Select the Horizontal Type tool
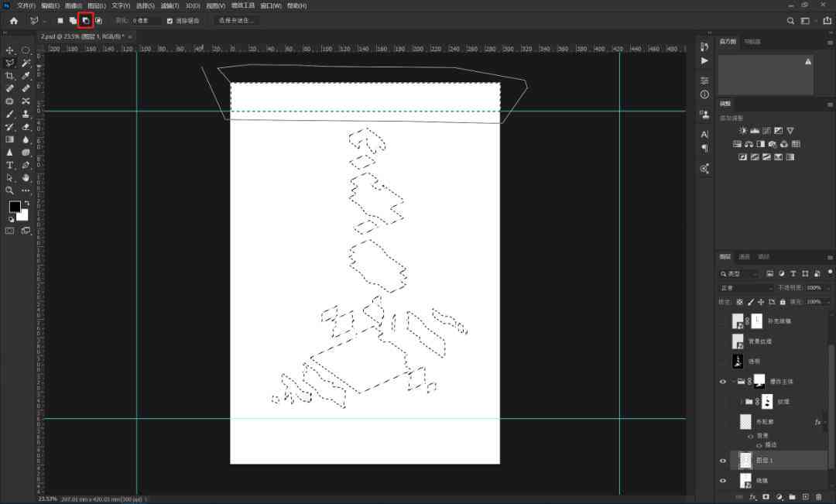This screenshot has height=504, width=836. [x=9, y=166]
